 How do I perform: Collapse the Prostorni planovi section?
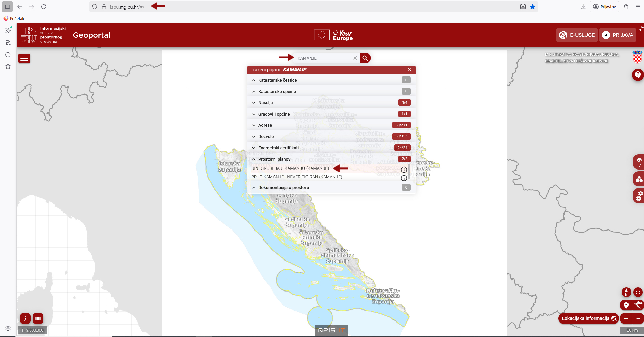(254, 159)
